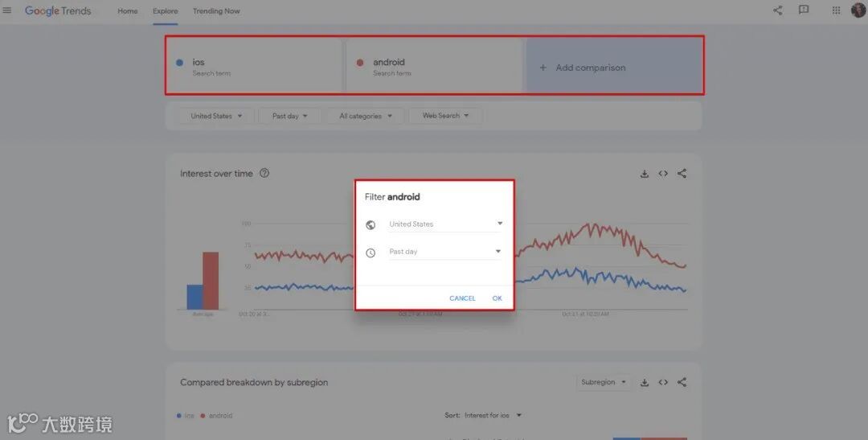Open the Past day time filter

point(289,116)
